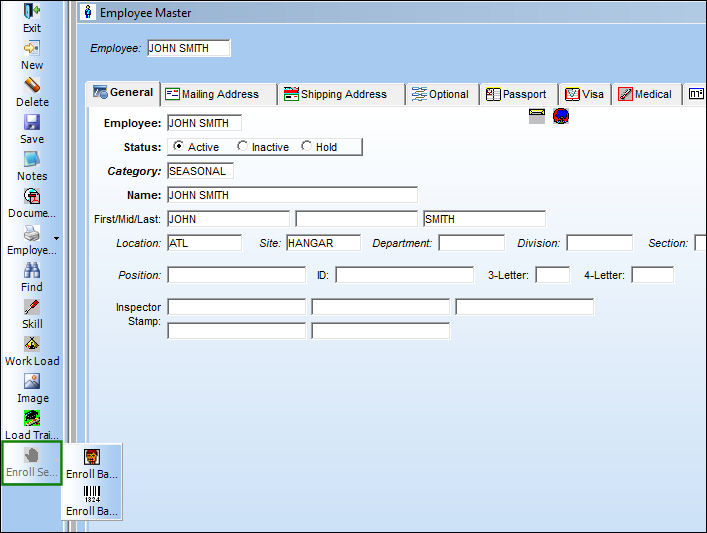This screenshot has width=707, height=533.
Task: Click the Location label link
Action: (138, 244)
